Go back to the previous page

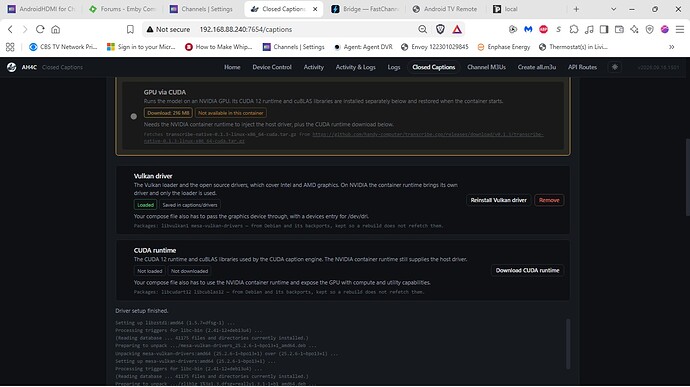pyautogui.click(x=10, y=29)
